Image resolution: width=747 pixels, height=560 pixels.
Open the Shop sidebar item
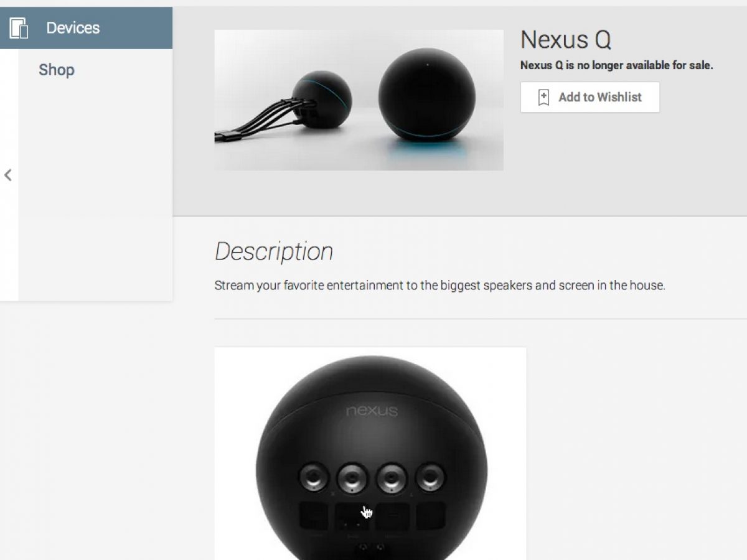pos(57,70)
